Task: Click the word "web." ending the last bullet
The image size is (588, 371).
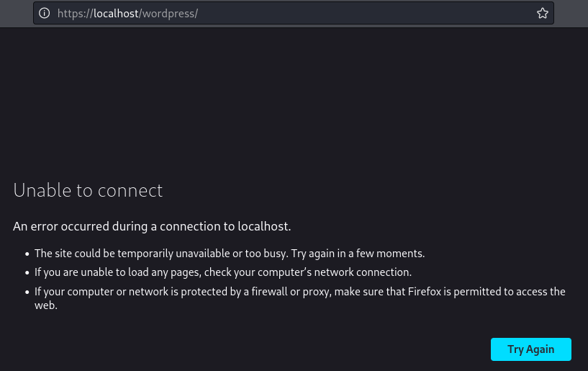Action: tap(45, 305)
